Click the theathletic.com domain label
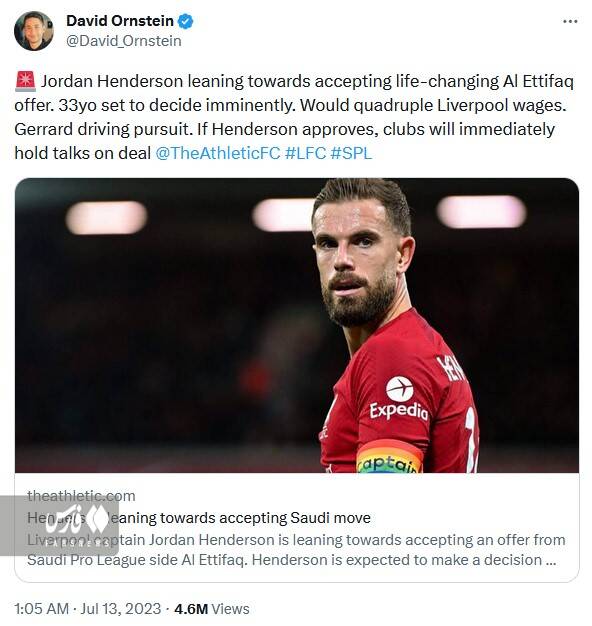 [81, 496]
